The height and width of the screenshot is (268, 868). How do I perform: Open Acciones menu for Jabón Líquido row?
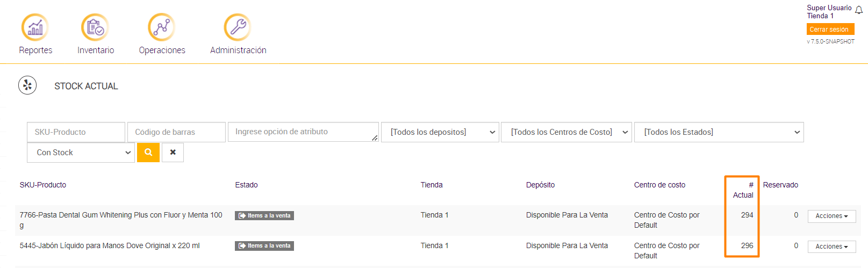(831, 247)
